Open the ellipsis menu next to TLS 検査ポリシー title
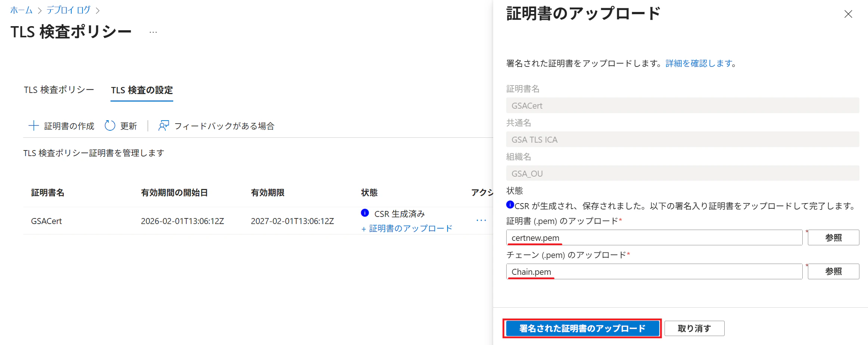868x345 pixels. (153, 32)
